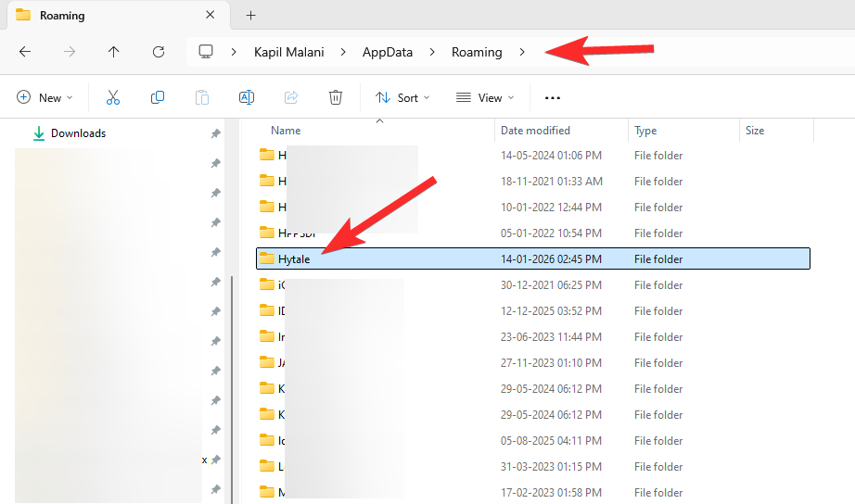Click the Refresh button
This screenshot has width=855, height=504.
tap(159, 52)
